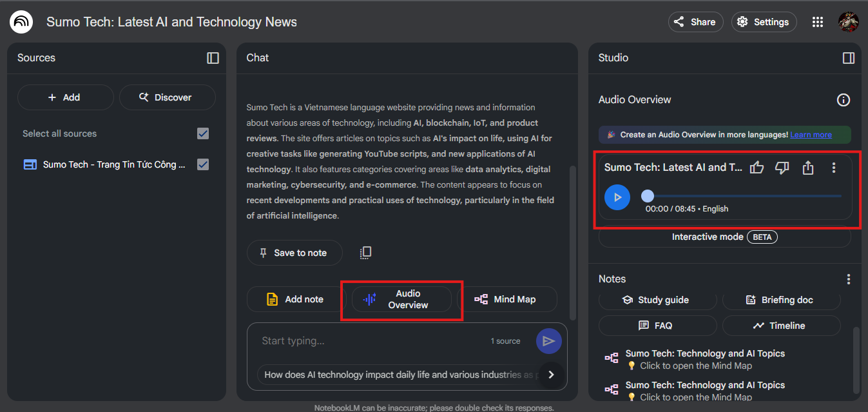Uncheck the Sumo Tech source checkbox

point(203,164)
